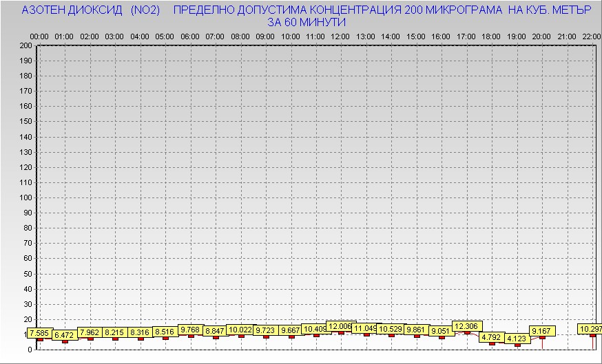Click the 7.585 data label
The height and width of the screenshot is (364, 602).
(x=39, y=334)
